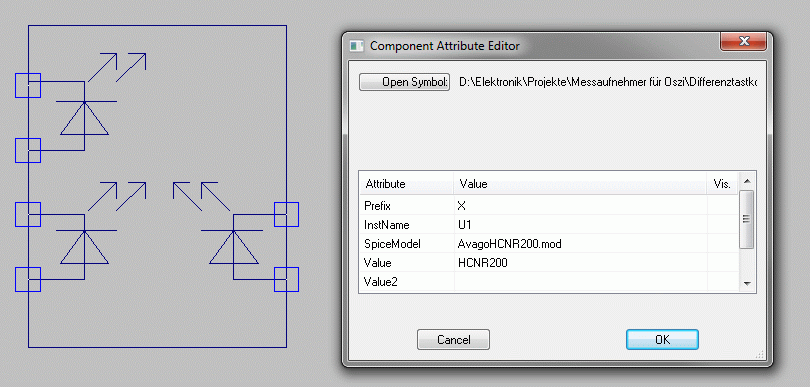This screenshot has width=810, height=387.
Task: Confirm the dialog with OK
Action: (662, 339)
